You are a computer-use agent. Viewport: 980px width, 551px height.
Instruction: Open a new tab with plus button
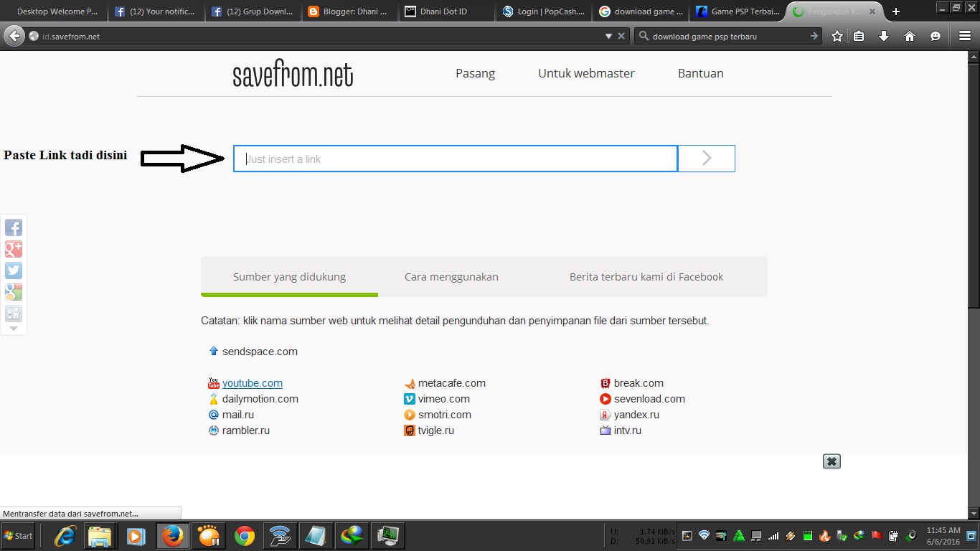tap(895, 11)
